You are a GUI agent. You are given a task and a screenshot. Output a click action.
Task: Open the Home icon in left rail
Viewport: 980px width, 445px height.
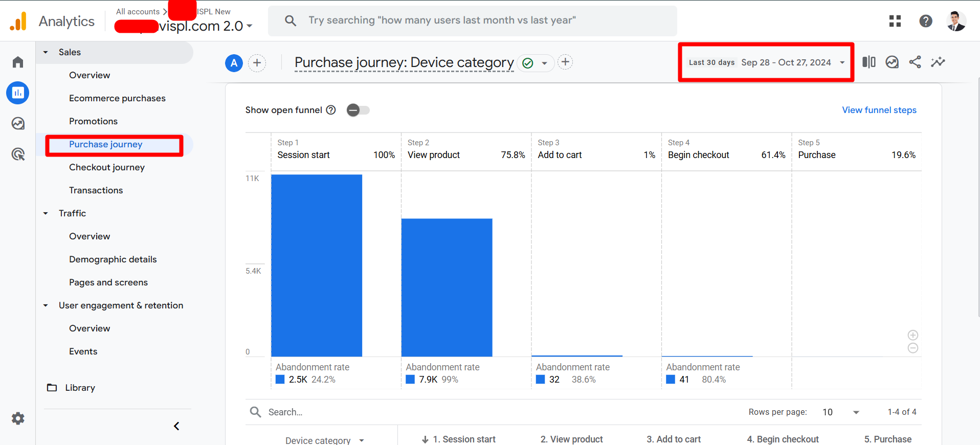coord(18,62)
